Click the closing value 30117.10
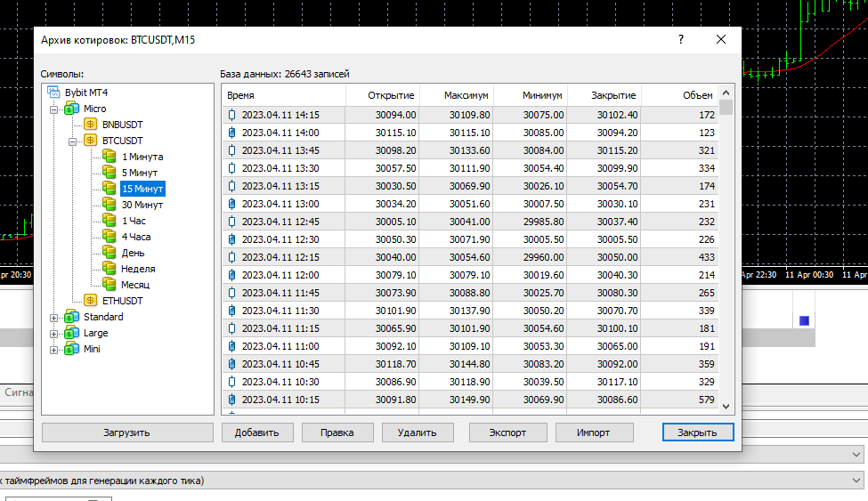This screenshot has width=868, height=501. (617, 382)
